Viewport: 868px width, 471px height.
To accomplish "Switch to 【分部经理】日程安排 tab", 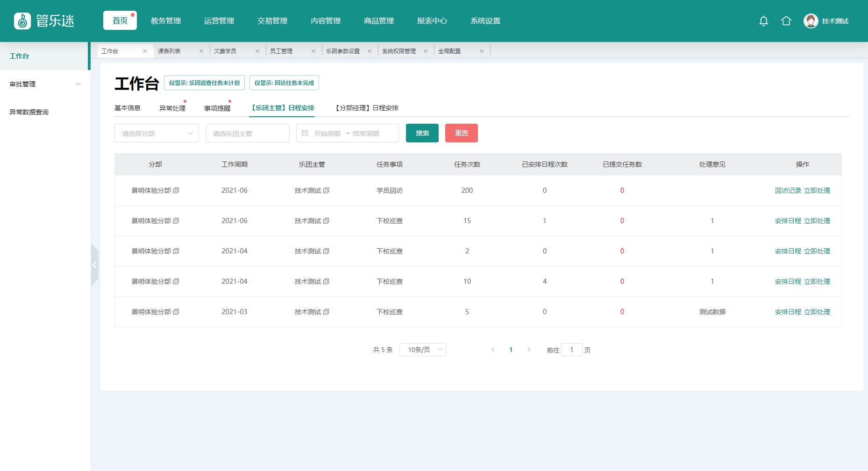I will coord(367,108).
